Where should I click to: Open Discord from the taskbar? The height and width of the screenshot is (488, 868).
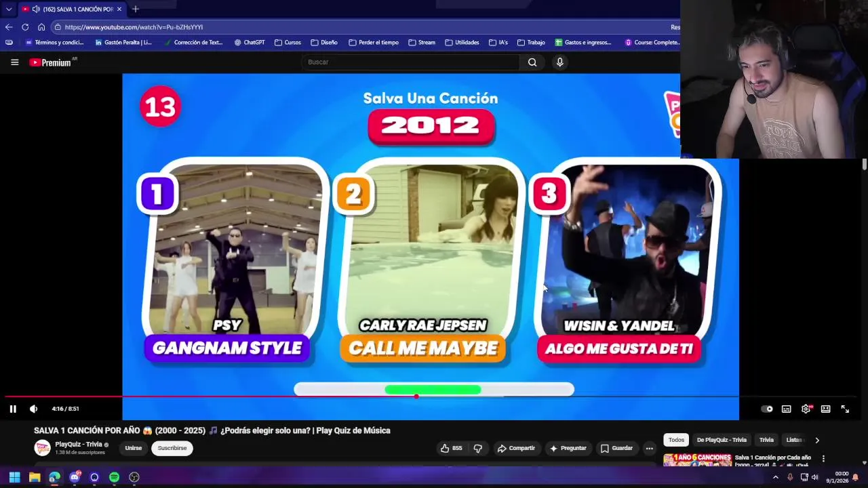[x=75, y=477]
